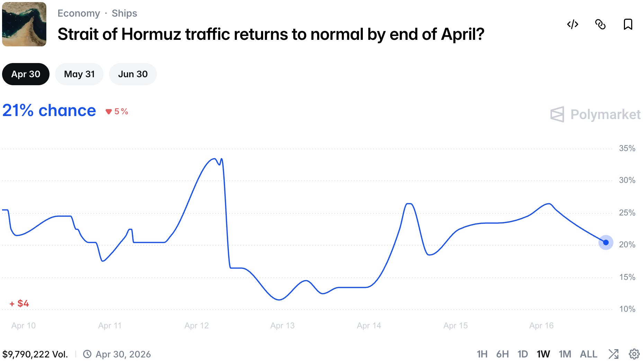644x363 pixels.
Task: Set chart range to 1D
Action: pyautogui.click(x=523, y=354)
